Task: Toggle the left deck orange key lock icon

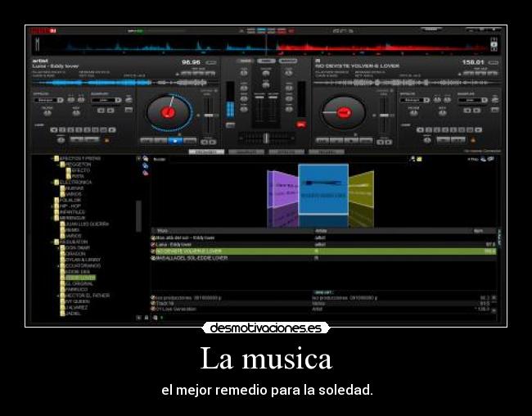Action: pyautogui.click(x=107, y=140)
